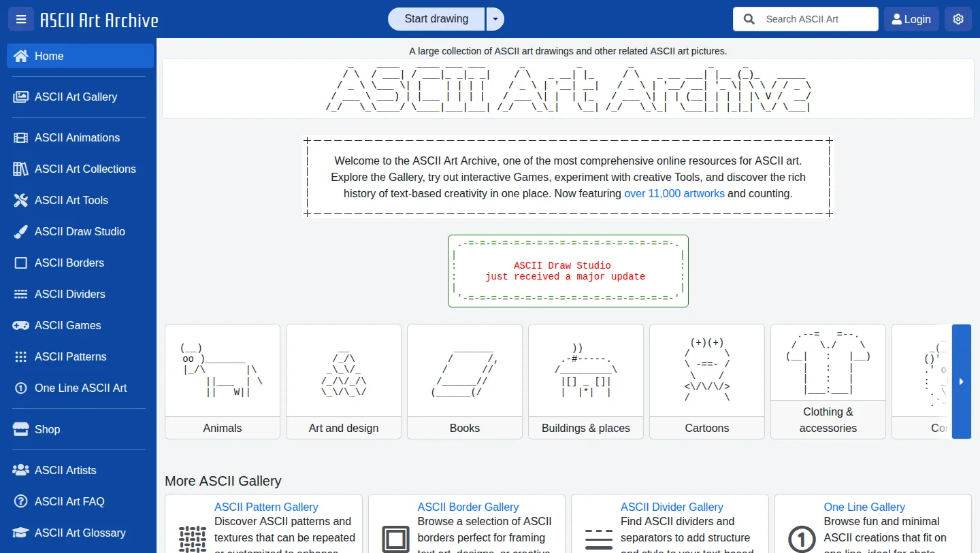Open the Animals category card

pos(223,382)
